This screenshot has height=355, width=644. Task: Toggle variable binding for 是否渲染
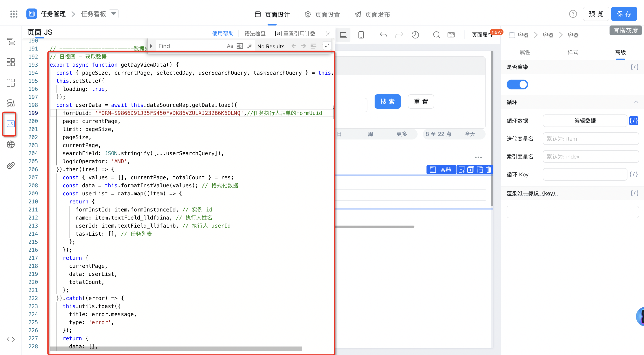point(635,67)
